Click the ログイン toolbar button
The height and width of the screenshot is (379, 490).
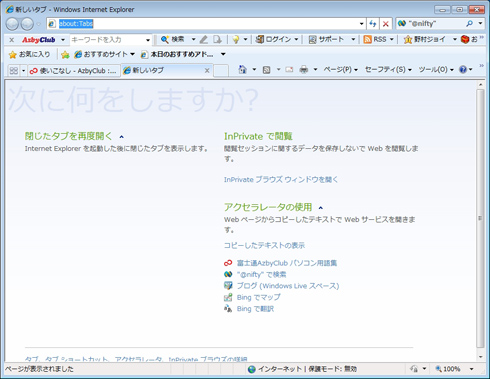(274, 39)
